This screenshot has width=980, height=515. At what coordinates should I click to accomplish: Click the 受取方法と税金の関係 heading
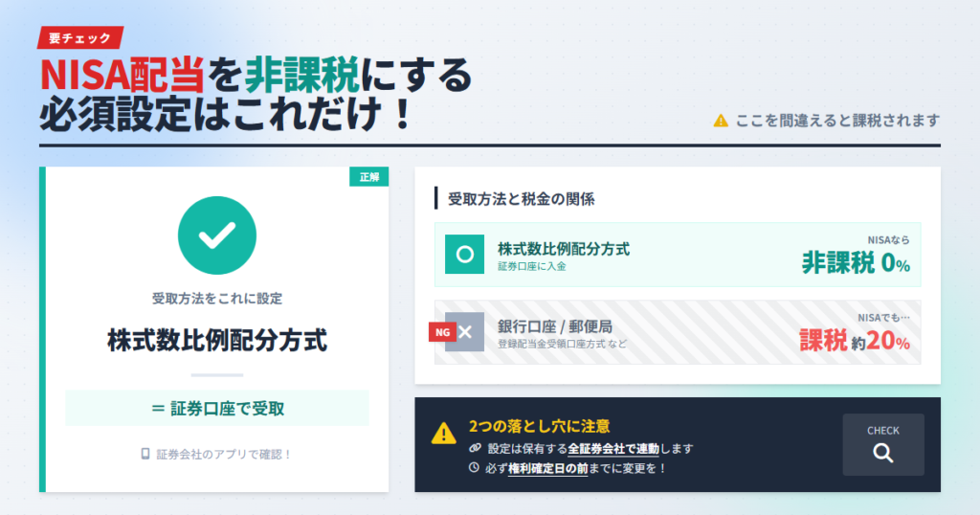[522, 199]
